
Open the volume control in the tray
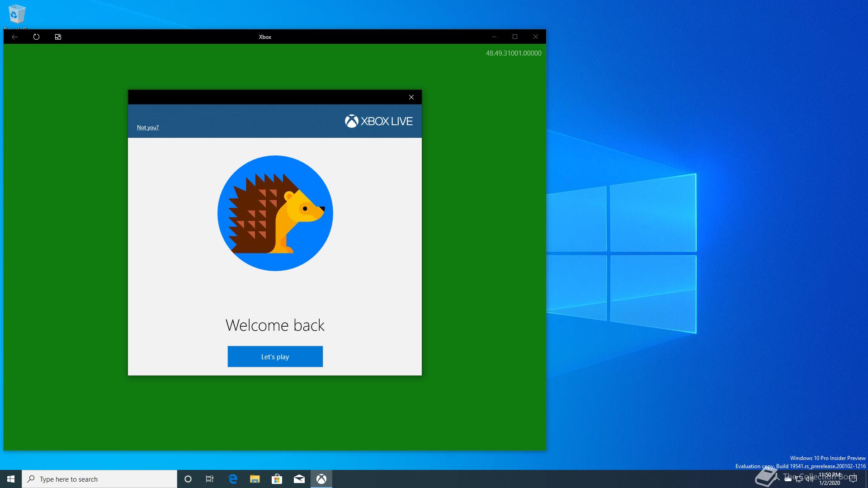[x=810, y=479]
